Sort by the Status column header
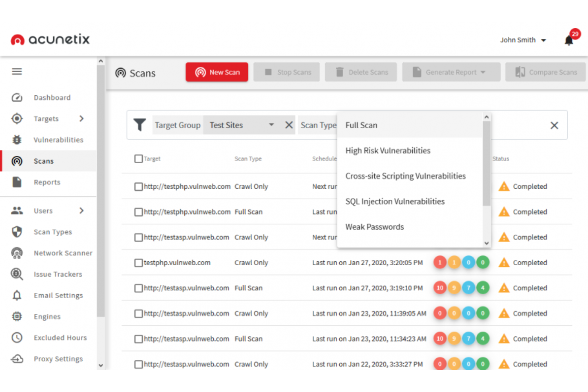Screen dimensions: 588x392 [x=501, y=159]
